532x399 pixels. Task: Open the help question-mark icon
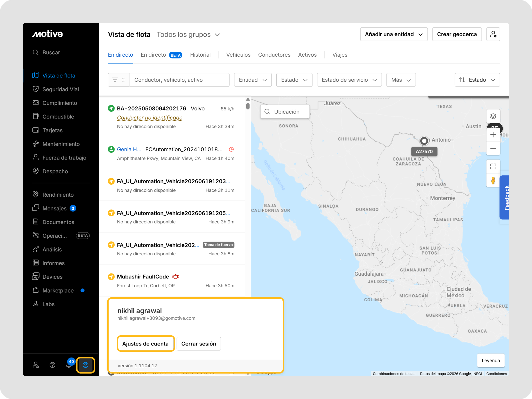click(52, 365)
